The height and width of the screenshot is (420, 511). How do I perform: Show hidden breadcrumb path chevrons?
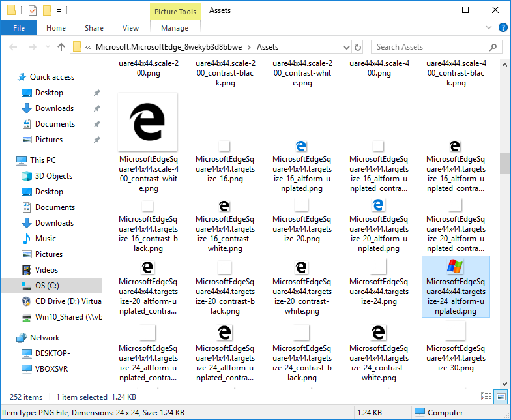[88, 47]
